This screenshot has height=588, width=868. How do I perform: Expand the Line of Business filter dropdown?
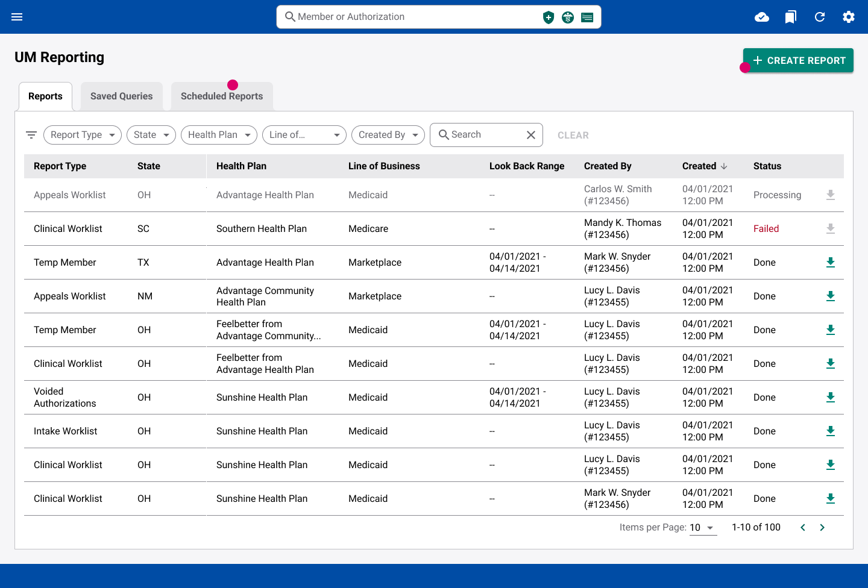click(x=304, y=135)
